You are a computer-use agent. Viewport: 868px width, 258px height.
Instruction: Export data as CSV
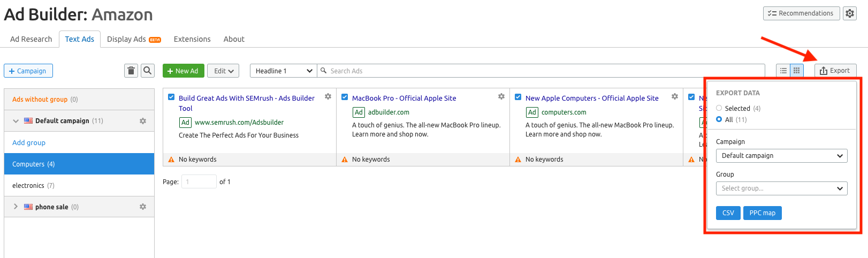[x=728, y=213]
